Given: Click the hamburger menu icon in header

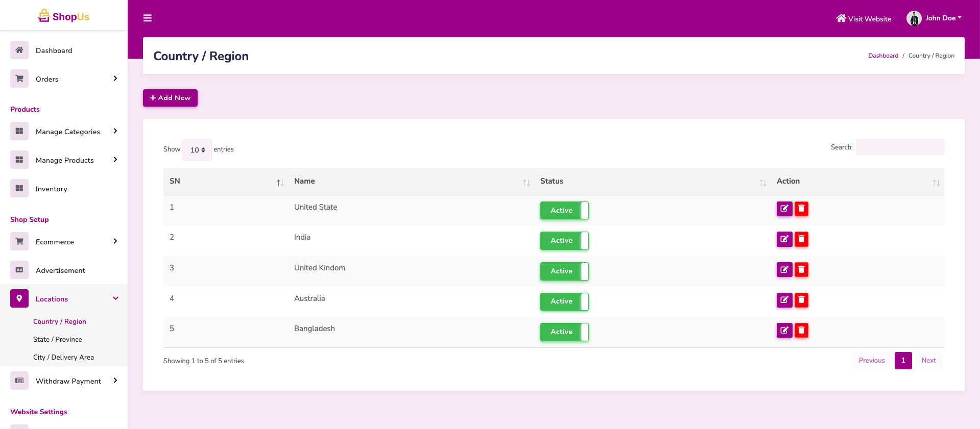Looking at the screenshot, I should coord(148,18).
